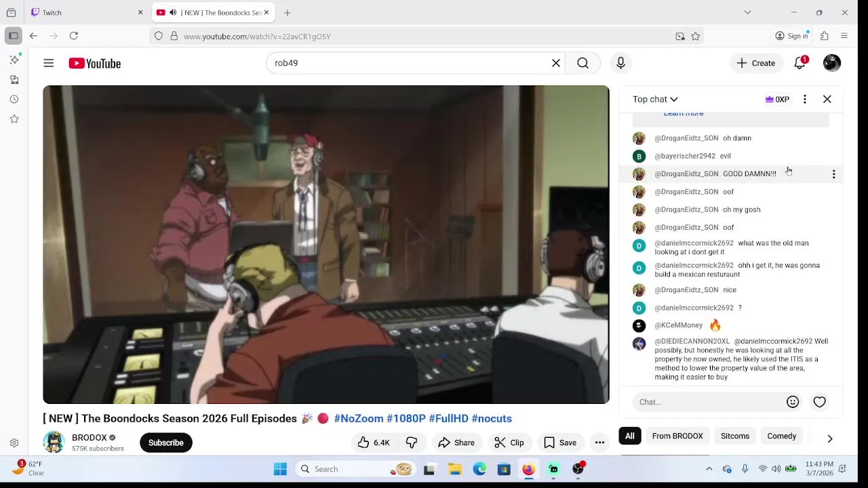Image resolution: width=868 pixels, height=488 pixels.
Task: Close the live chat panel
Action: (827, 99)
